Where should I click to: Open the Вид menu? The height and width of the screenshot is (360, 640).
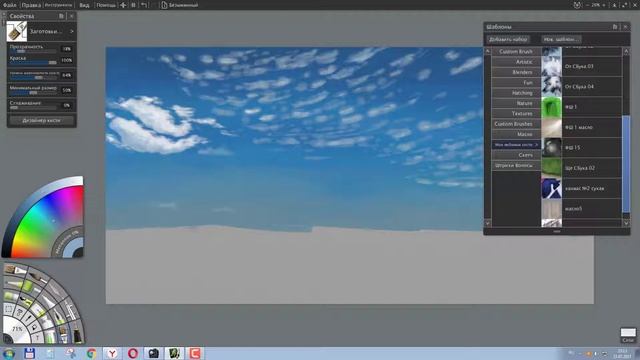[84, 5]
